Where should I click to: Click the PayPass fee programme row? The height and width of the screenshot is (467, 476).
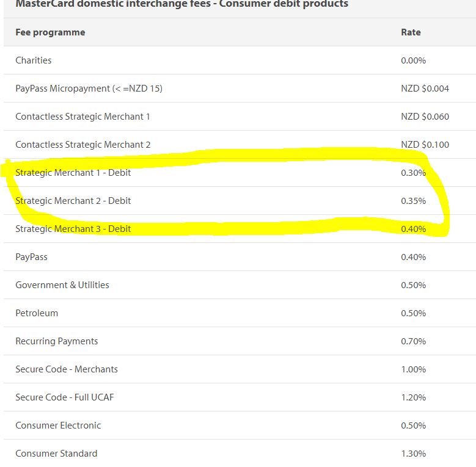coord(31,257)
